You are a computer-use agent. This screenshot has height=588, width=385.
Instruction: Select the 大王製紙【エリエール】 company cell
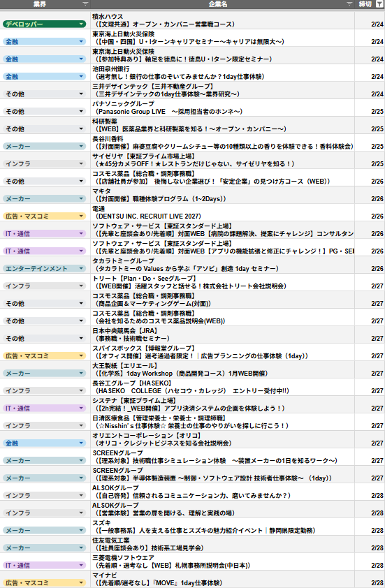(223, 369)
